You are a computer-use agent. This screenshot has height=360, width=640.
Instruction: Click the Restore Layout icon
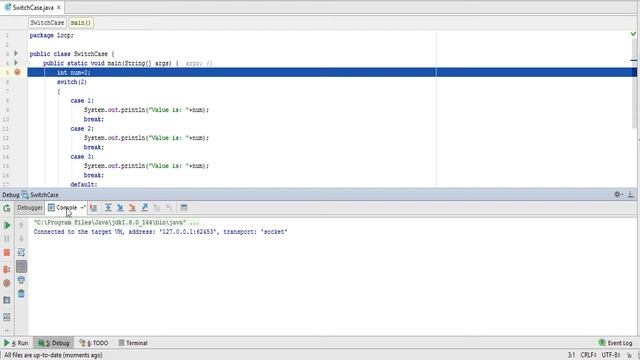coord(7,317)
